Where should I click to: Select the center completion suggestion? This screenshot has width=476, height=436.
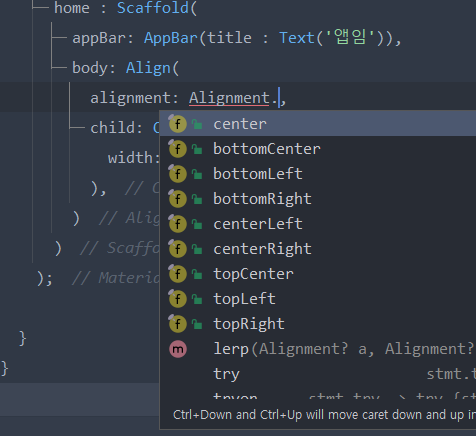pyautogui.click(x=318, y=124)
